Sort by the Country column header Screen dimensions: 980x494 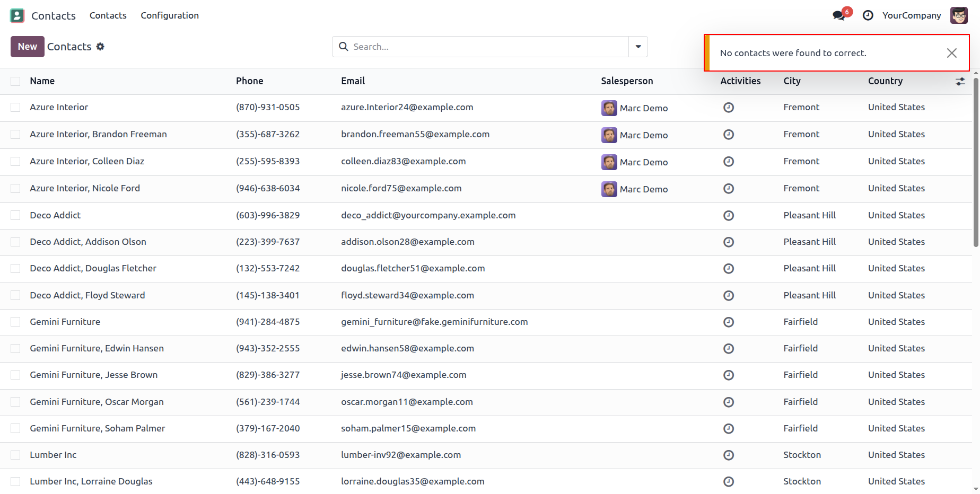point(885,81)
